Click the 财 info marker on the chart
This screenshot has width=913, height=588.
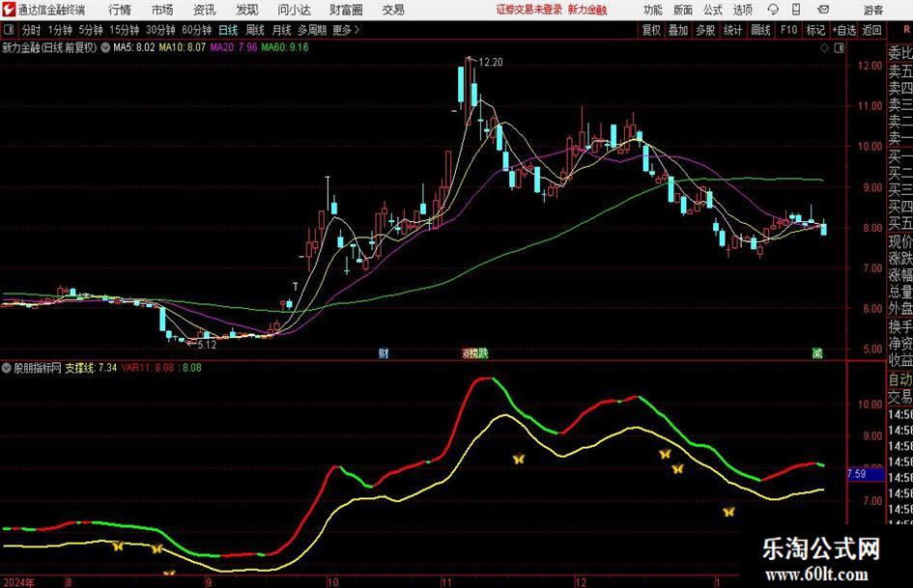(x=384, y=353)
